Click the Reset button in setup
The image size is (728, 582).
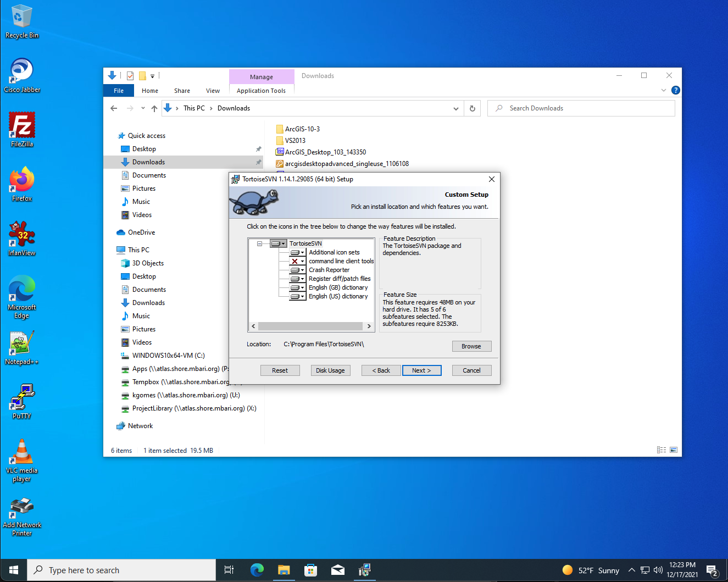pos(280,370)
